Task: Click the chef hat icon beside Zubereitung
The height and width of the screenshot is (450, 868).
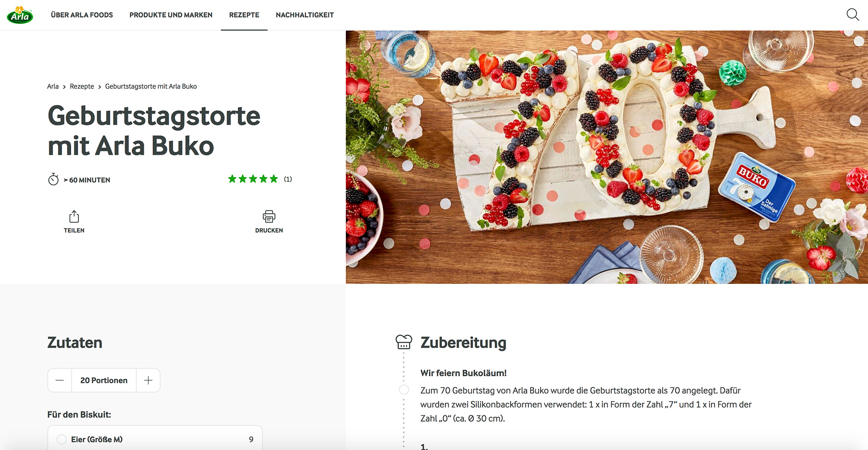Action: (404, 342)
